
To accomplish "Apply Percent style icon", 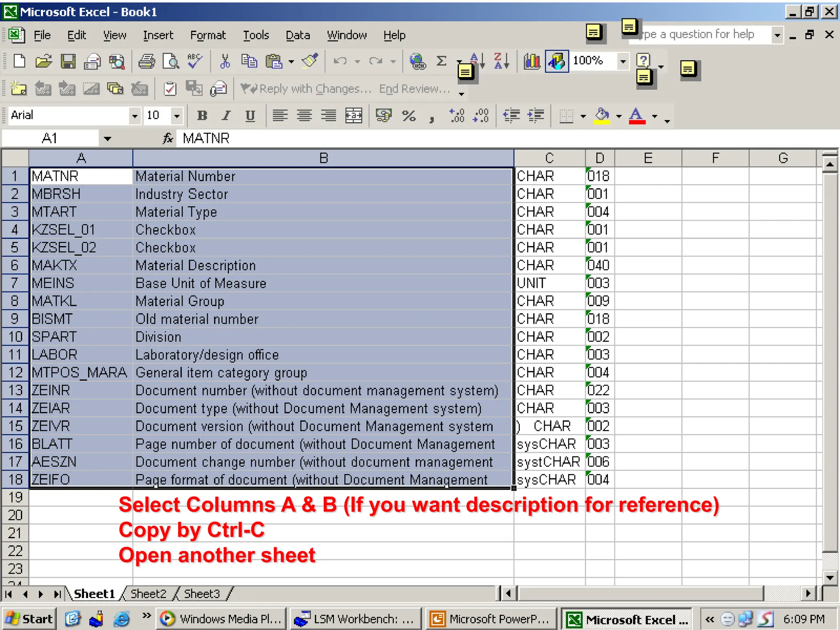I will [x=409, y=116].
